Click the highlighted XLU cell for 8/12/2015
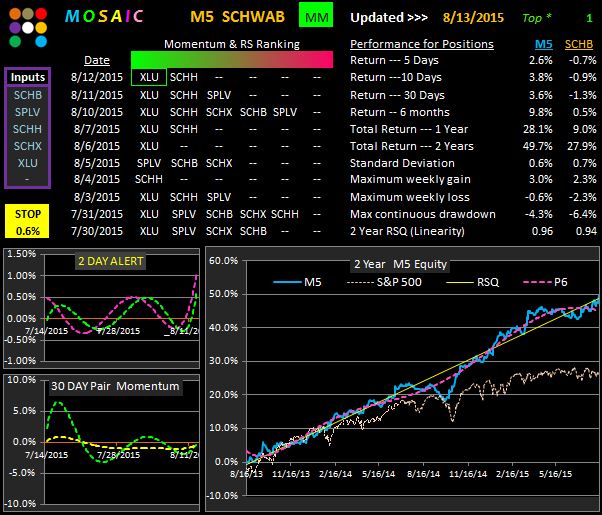The image size is (602, 515). coord(149,77)
